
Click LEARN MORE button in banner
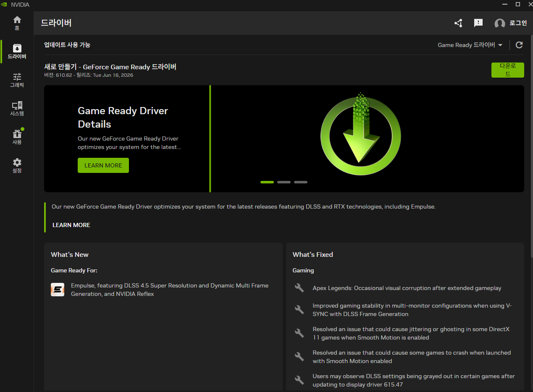[103, 165]
